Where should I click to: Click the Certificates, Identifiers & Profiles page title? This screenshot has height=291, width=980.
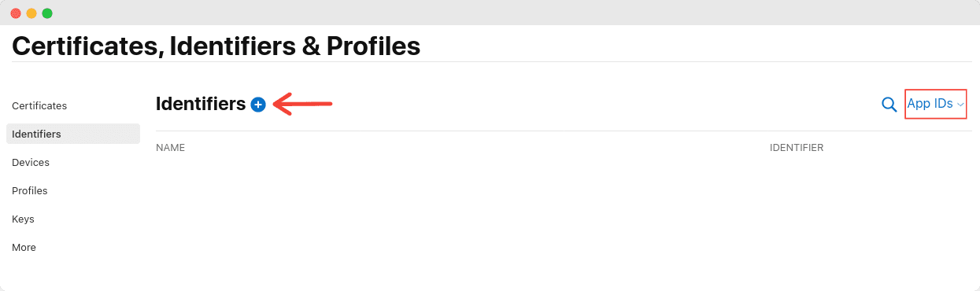[x=216, y=46]
